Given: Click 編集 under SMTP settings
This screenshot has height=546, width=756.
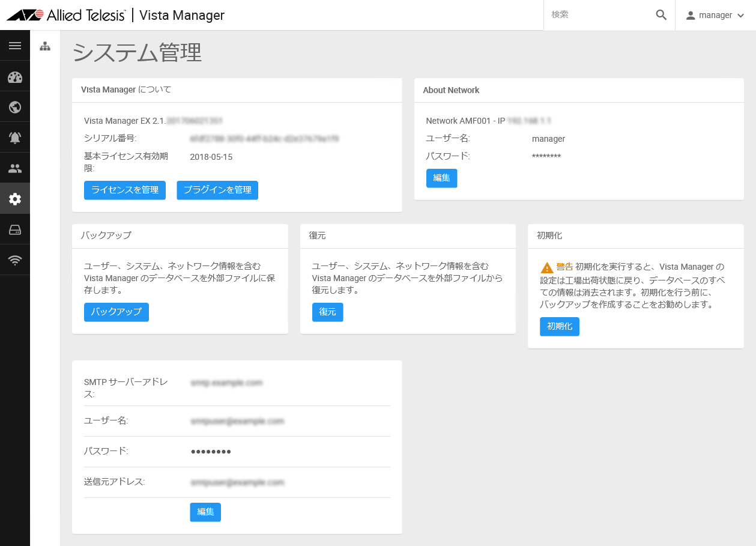Looking at the screenshot, I should [x=205, y=512].
